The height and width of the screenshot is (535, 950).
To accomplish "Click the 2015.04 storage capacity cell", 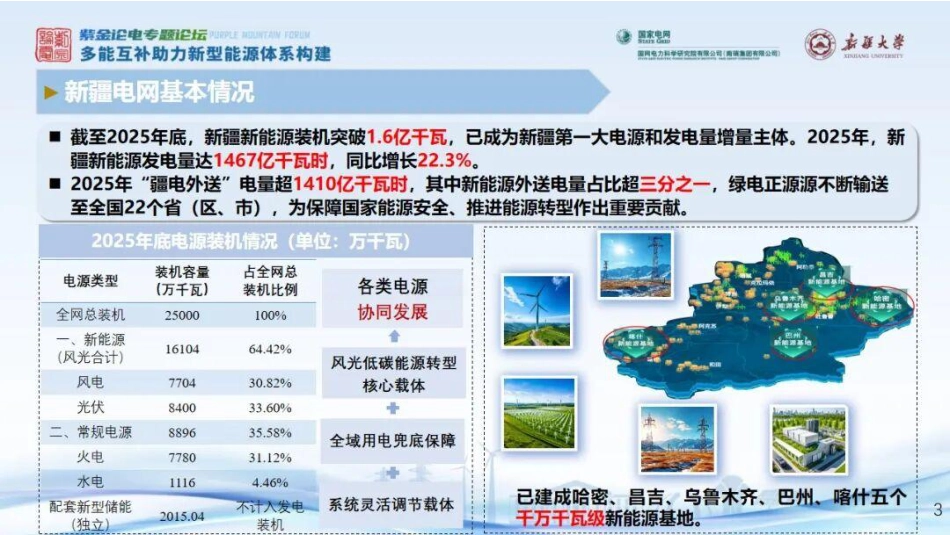I will click(x=182, y=517).
